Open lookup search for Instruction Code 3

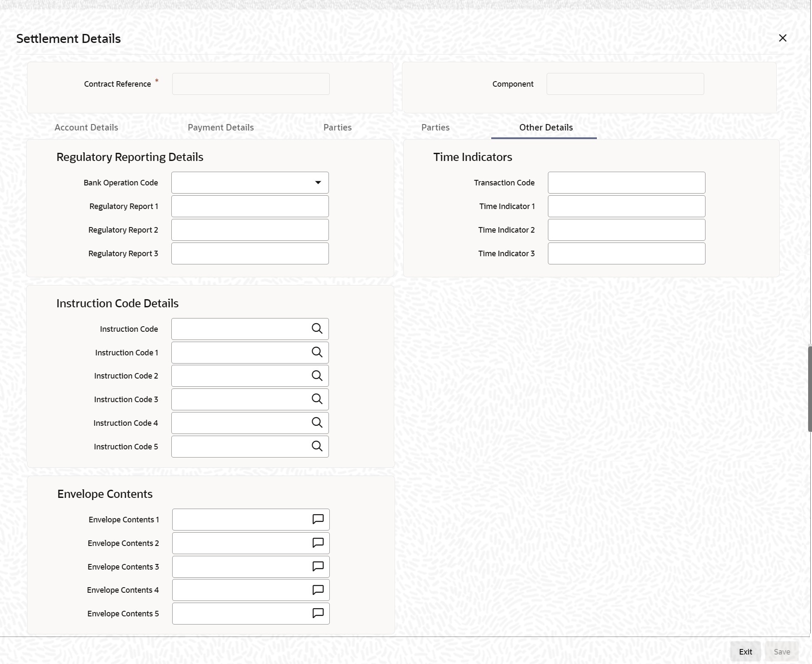[x=317, y=399]
